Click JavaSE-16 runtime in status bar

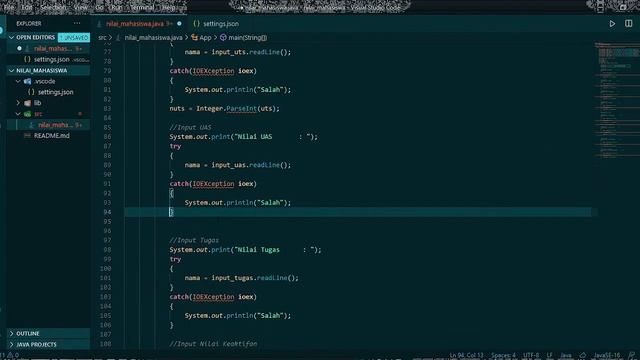coord(607,355)
